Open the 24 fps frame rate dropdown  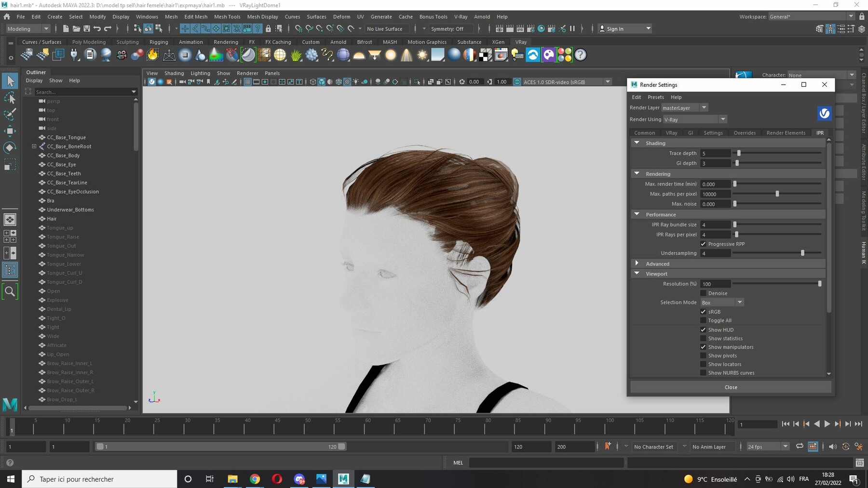point(768,447)
